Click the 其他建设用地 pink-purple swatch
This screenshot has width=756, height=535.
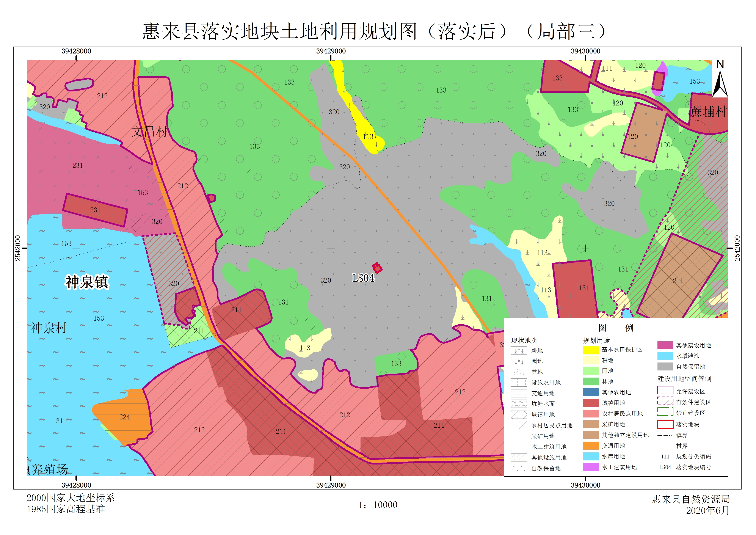(x=665, y=345)
